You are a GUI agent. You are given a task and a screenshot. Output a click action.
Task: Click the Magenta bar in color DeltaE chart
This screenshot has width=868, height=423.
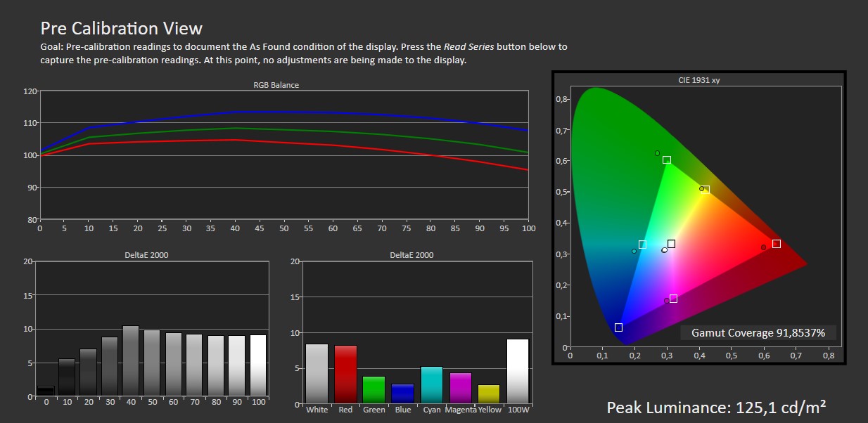coord(461,388)
